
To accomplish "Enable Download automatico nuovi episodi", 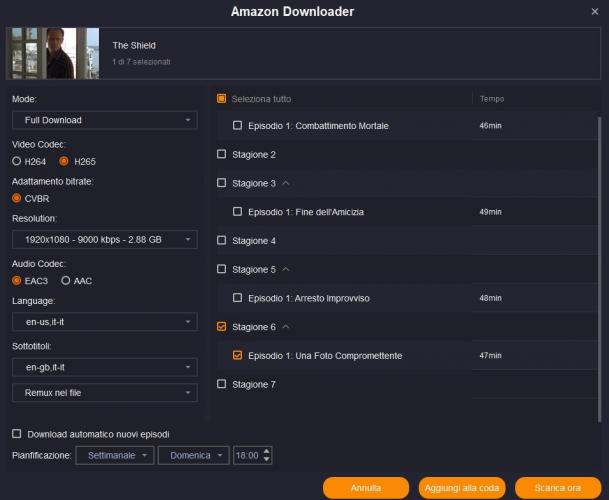I will tap(16, 434).
